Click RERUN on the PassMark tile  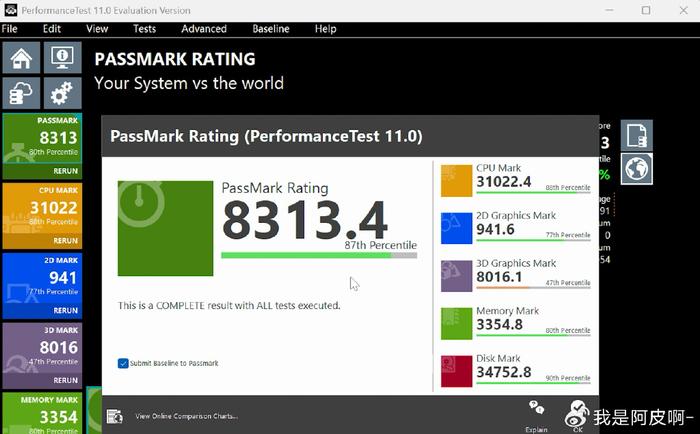coord(66,171)
